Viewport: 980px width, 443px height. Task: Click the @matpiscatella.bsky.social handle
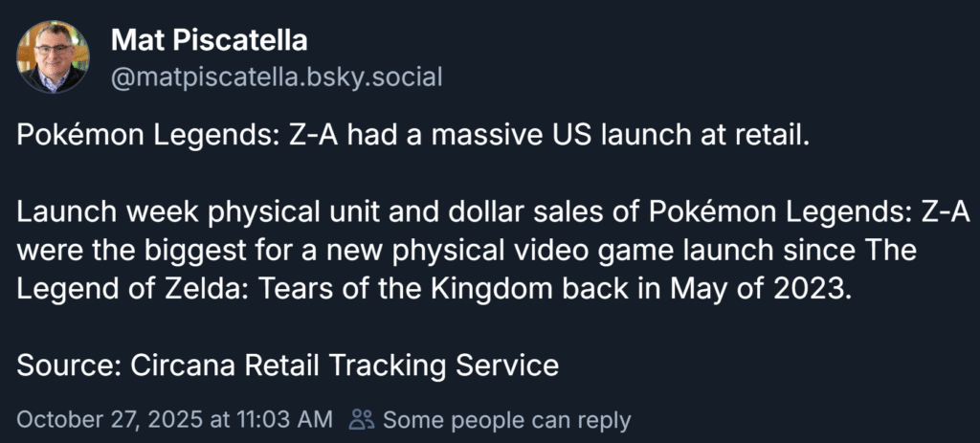point(277,78)
